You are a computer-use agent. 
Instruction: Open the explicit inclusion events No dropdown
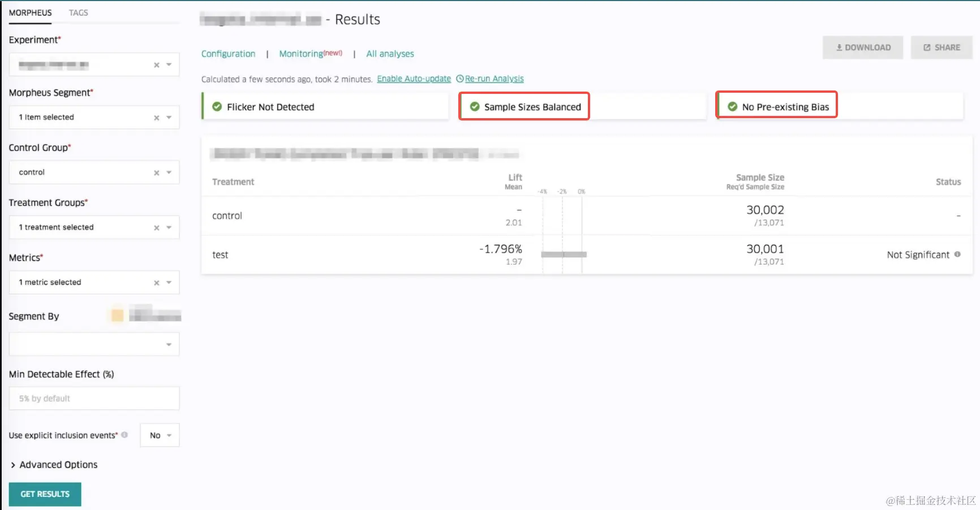[160, 435]
